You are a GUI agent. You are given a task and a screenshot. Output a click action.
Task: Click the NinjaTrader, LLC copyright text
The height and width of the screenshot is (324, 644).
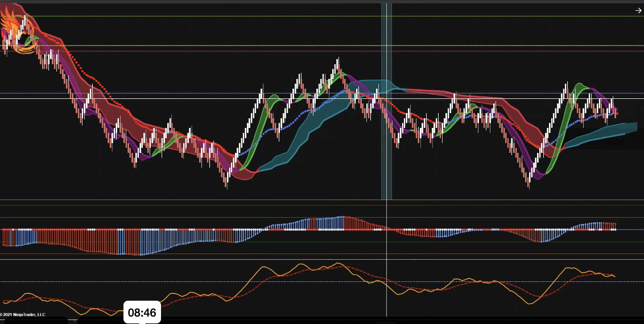click(23, 314)
